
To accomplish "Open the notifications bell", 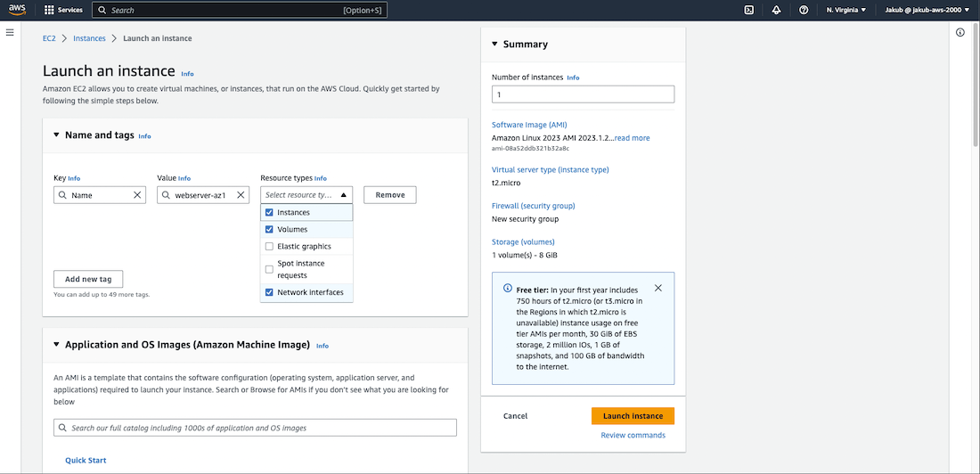I will pyautogui.click(x=776, y=10).
